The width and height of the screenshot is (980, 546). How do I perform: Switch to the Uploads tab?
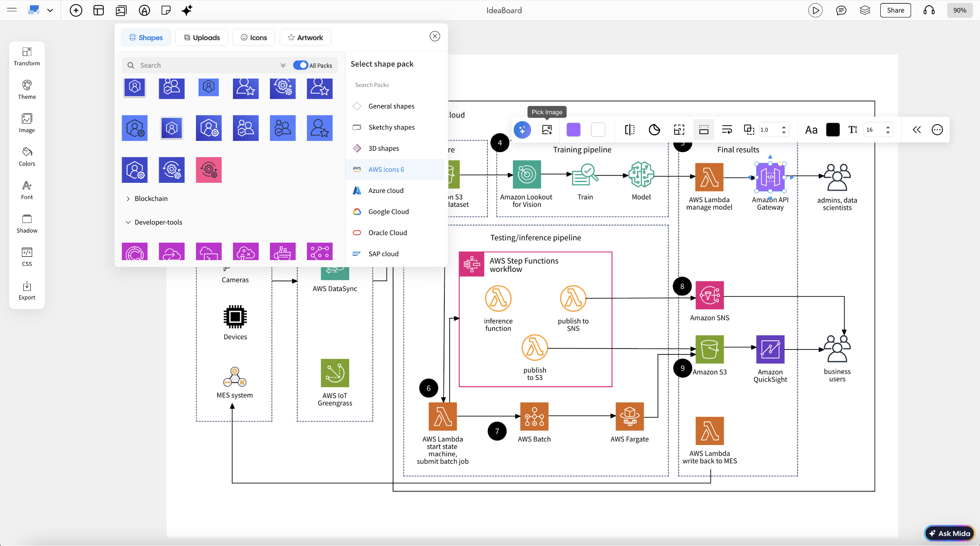tap(202, 37)
